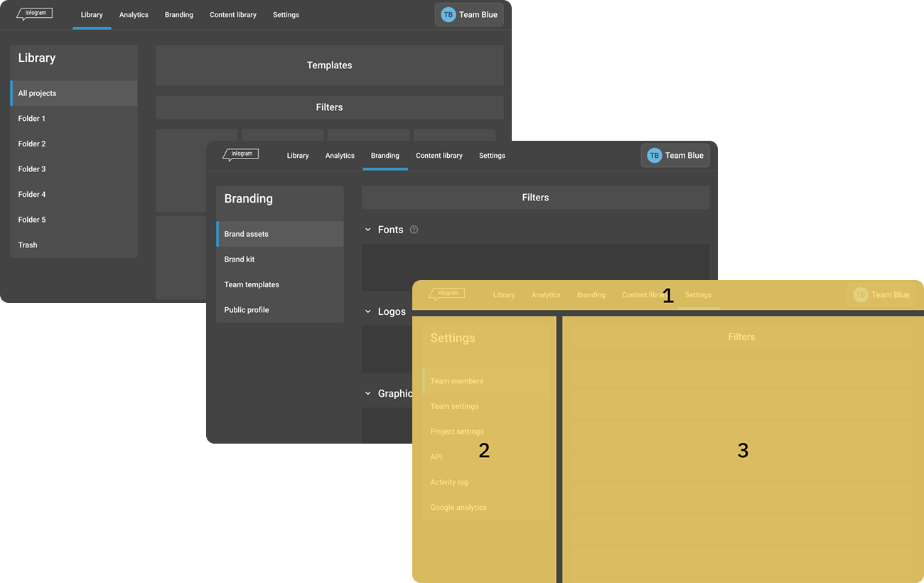Open Folder 2 in Library sidebar
The width and height of the screenshot is (924, 583).
coord(74,144)
